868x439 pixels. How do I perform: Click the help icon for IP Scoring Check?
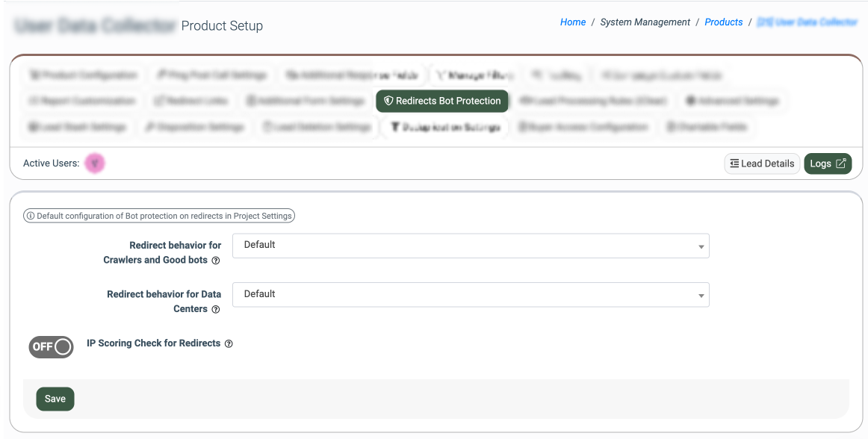click(229, 343)
